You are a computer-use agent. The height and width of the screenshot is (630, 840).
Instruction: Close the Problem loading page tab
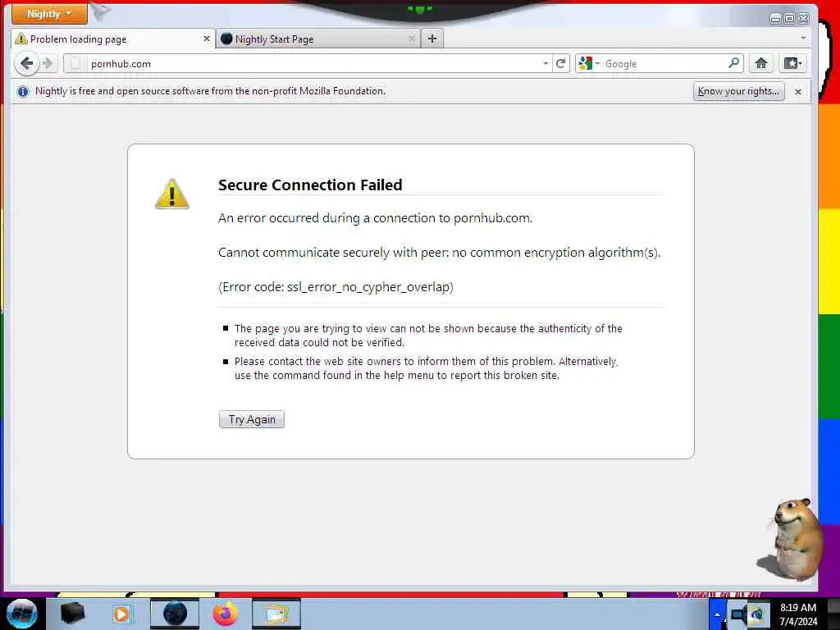[206, 39]
